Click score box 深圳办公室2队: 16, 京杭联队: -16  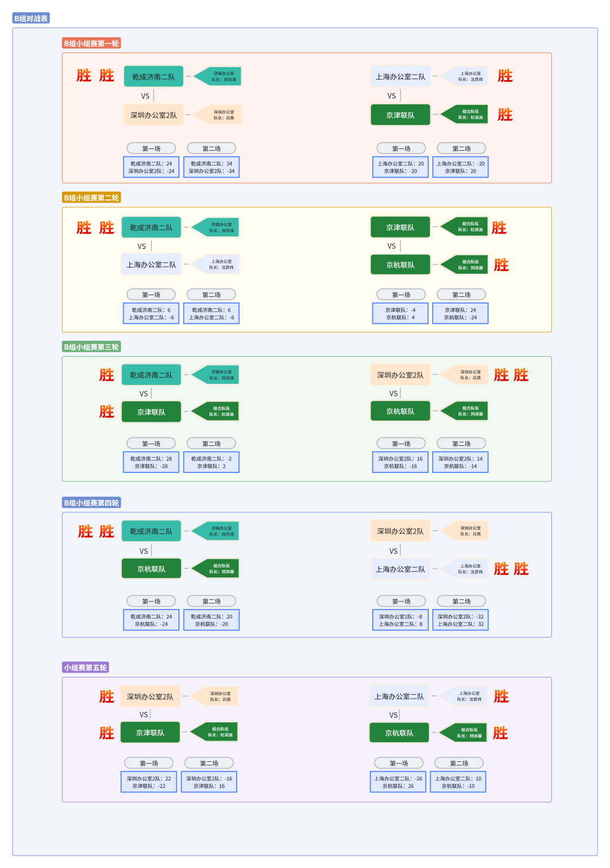400,463
